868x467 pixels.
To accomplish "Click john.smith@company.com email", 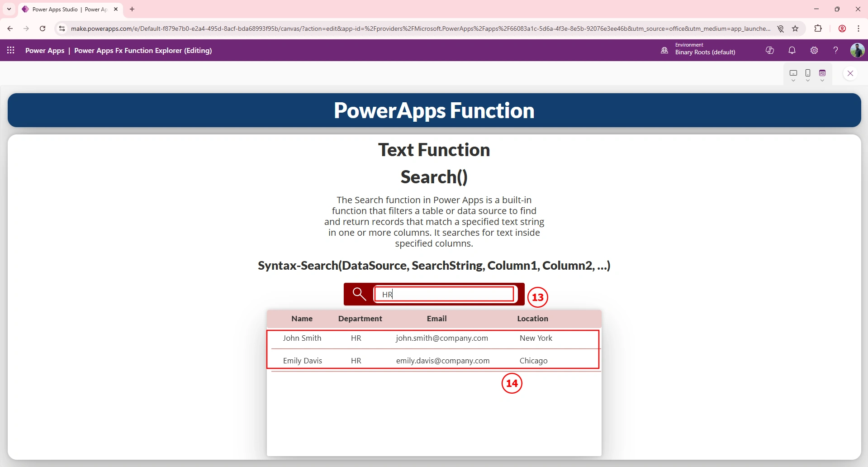I will 442,338.
